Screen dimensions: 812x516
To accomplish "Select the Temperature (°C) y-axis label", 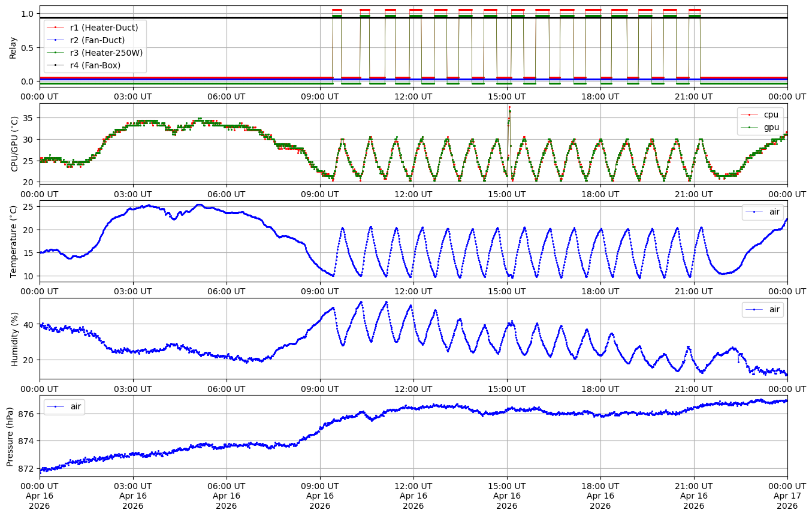I will 14,241.
